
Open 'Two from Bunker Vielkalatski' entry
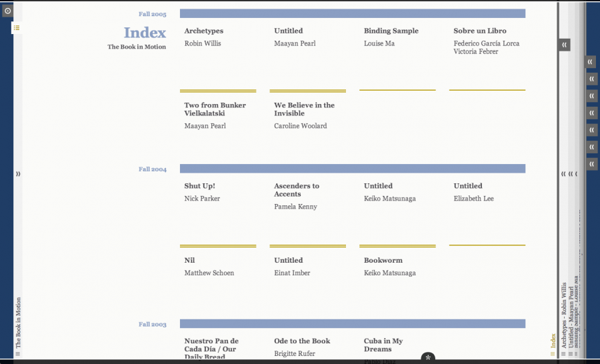pyautogui.click(x=215, y=109)
